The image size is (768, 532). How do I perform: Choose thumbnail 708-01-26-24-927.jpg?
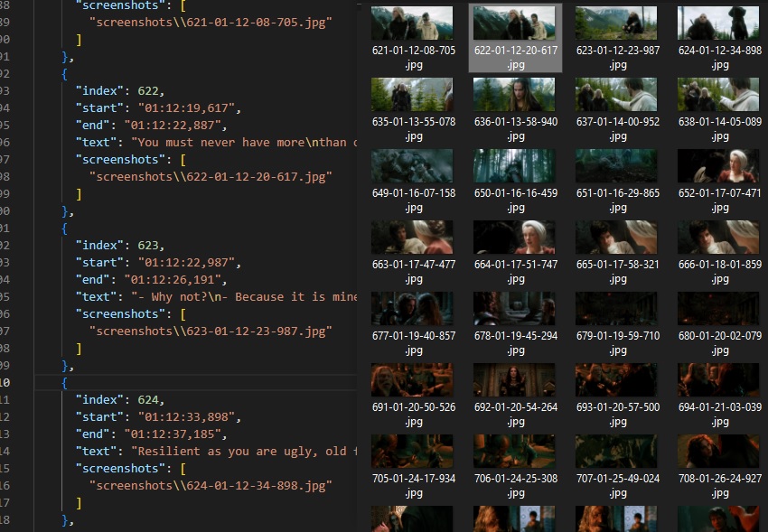[x=718, y=452]
